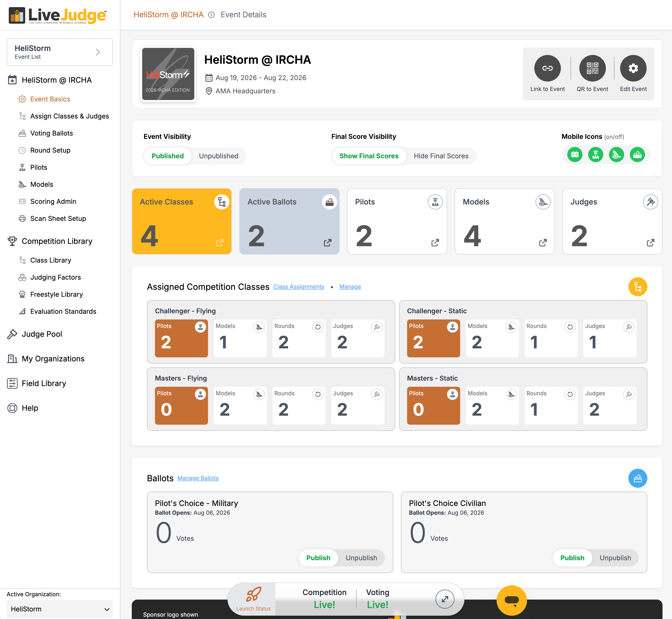Click the Manage classes link
This screenshot has width=672, height=619.
(350, 287)
